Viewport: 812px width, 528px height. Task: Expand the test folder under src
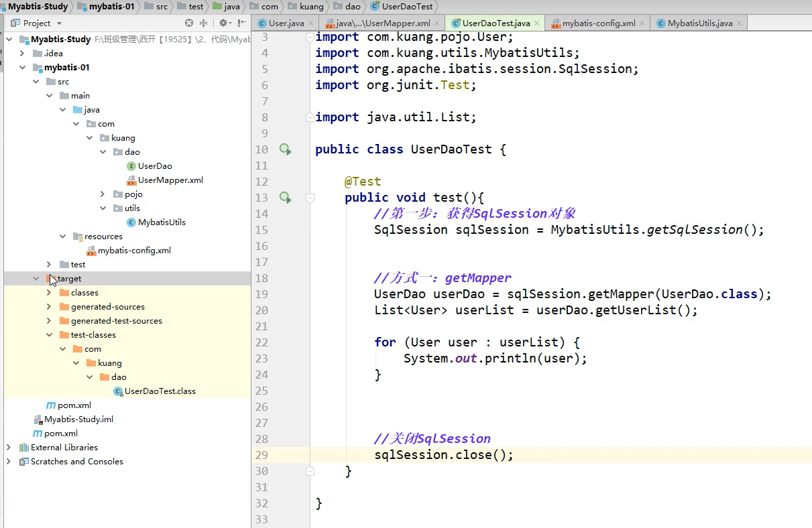pos(49,265)
